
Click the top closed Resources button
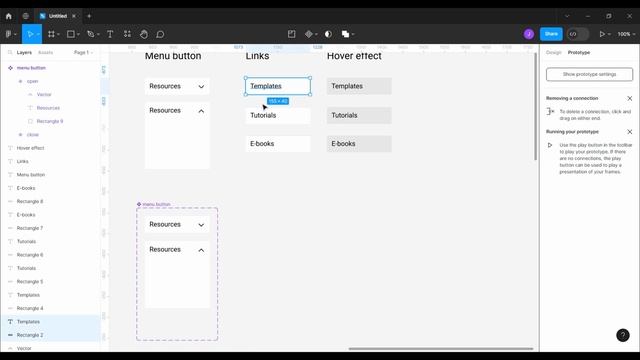pyautogui.click(x=177, y=87)
